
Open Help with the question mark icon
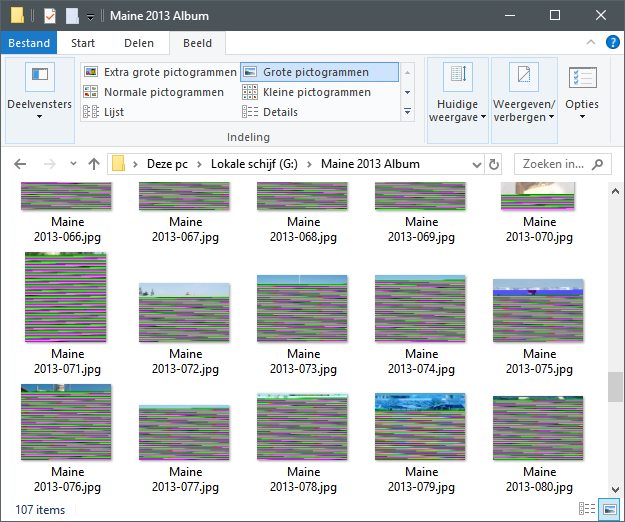(x=612, y=42)
